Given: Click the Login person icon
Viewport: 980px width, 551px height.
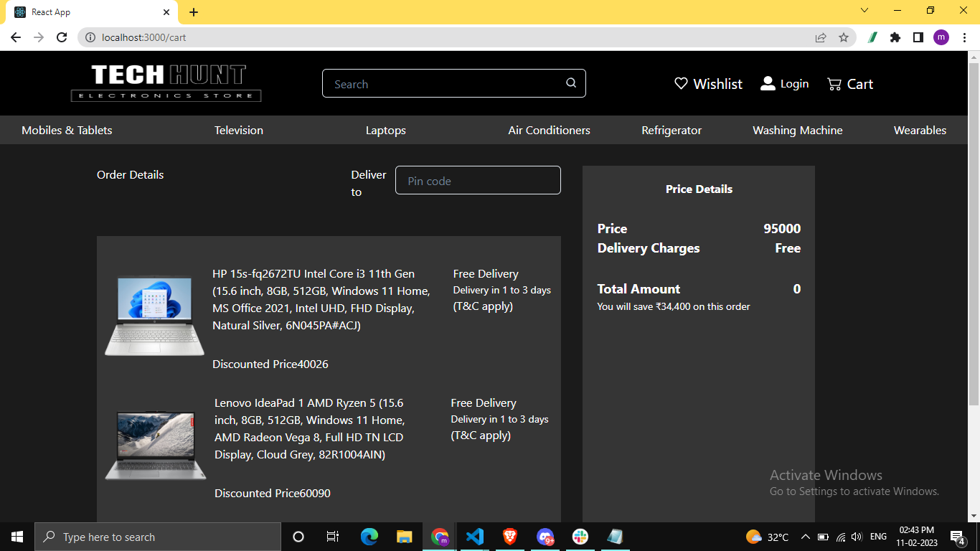Looking at the screenshot, I should [768, 83].
